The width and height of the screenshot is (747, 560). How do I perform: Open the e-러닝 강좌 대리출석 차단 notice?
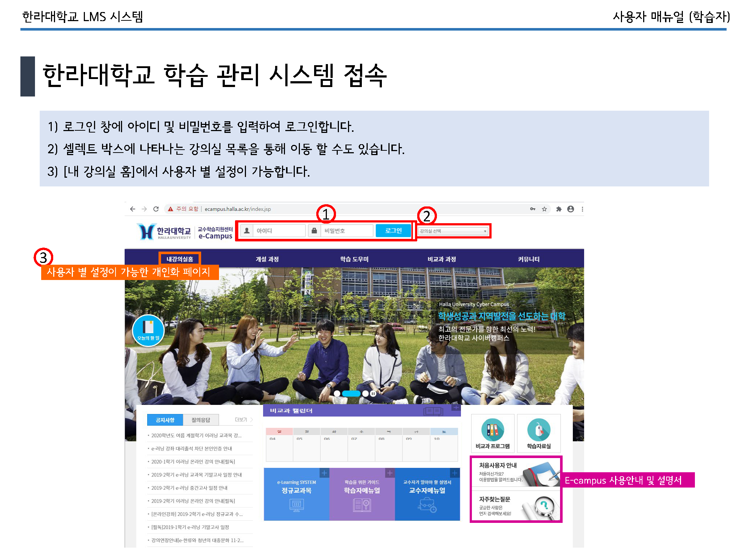point(191,449)
